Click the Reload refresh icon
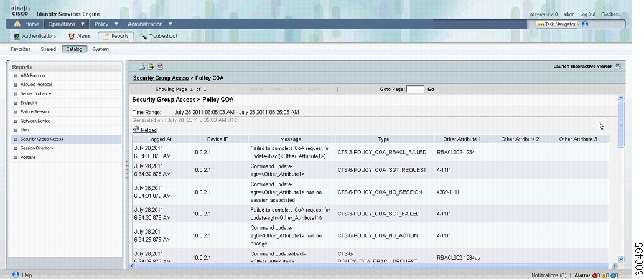Viewport: 644px width, 279px height. point(136,130)
